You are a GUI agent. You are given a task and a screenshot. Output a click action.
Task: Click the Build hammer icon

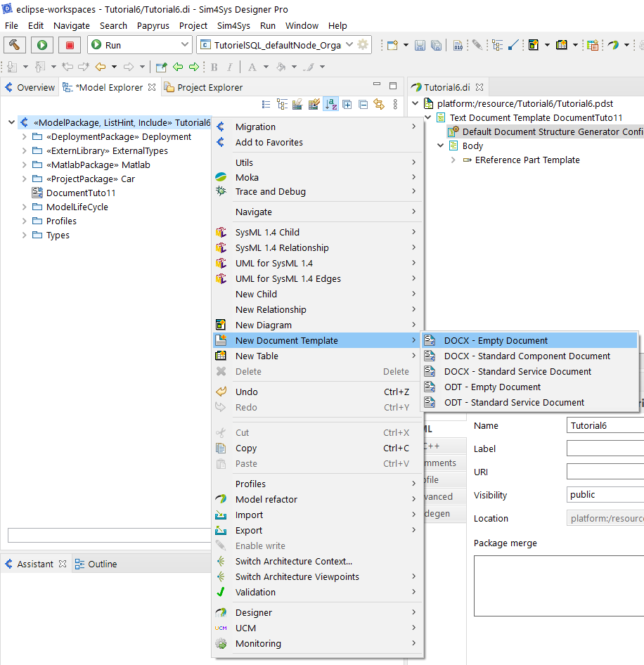(x=15, y=45)
